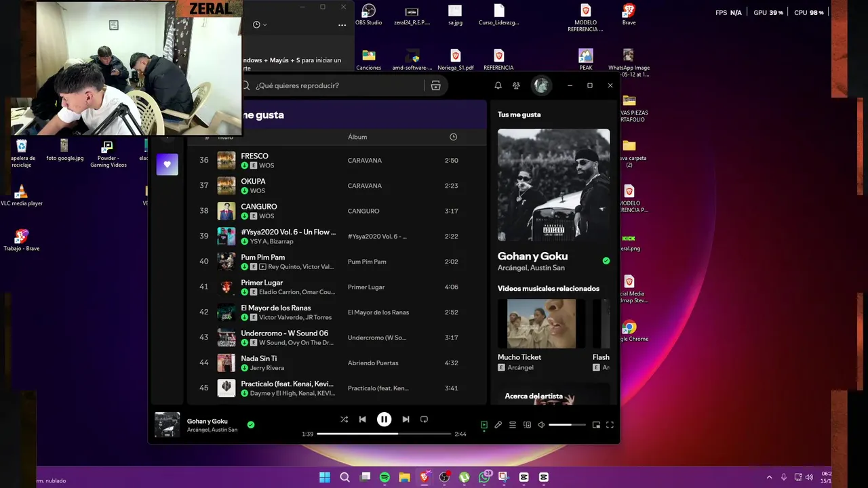Open WOS artist link under FRESCO
868x488 pixels.
[267, 165]
